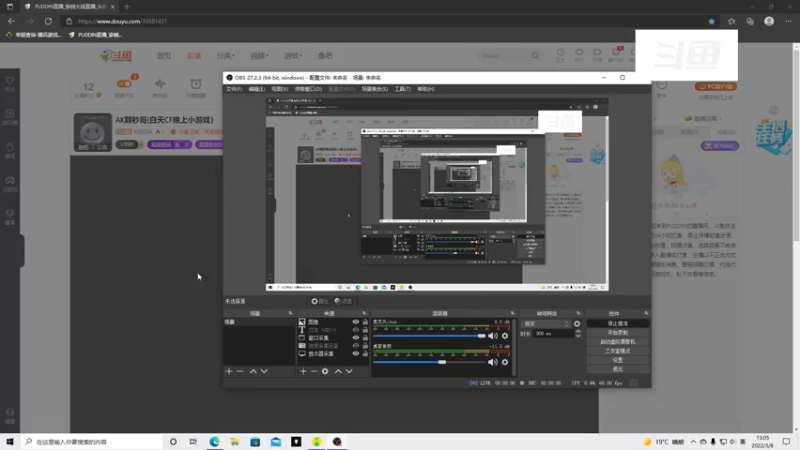The image size is (800, 450).
Task: Show hidden system tray icons chevron
Action: [693, 442]
